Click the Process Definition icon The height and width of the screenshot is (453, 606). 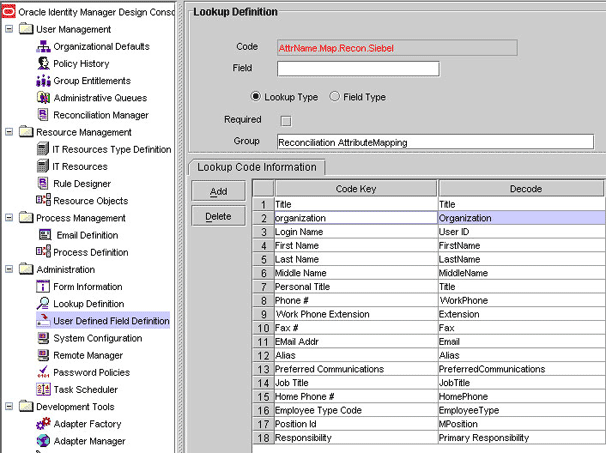(43, 252)
